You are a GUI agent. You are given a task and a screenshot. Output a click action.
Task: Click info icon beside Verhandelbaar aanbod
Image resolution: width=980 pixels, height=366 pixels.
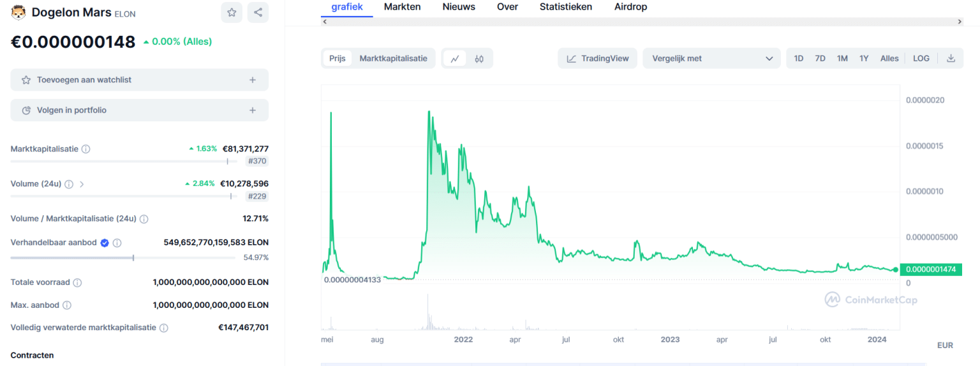click(x=117, y=243)
